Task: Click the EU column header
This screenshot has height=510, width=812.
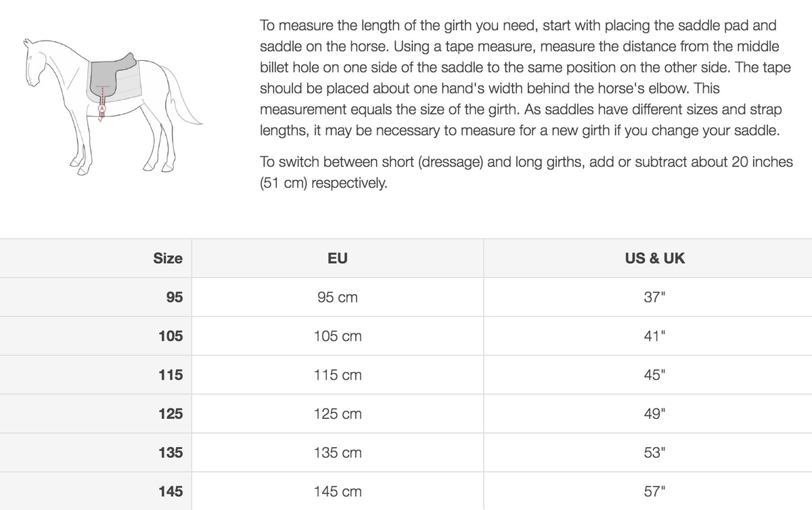Action: [337, 258]
